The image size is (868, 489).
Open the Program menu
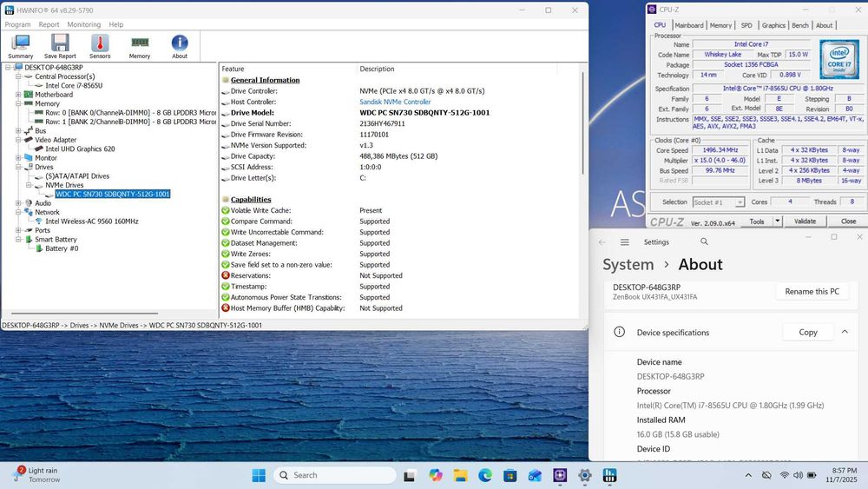point(17,24)
